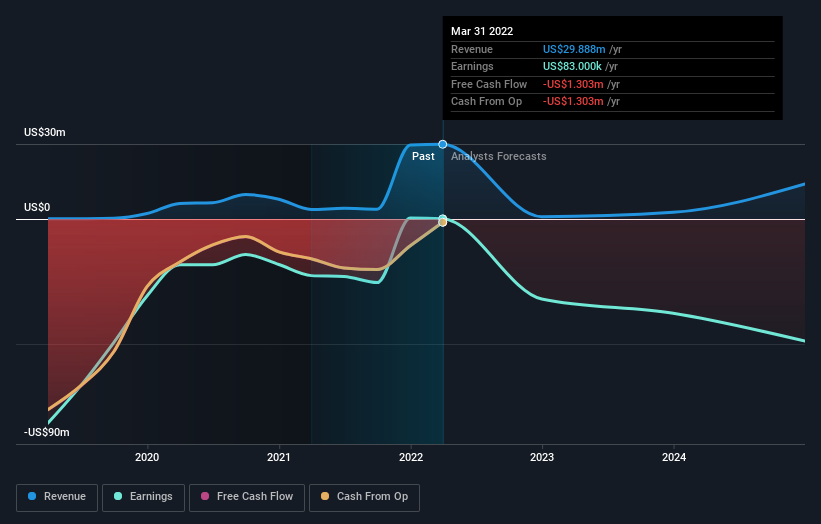Click the Mar 31 2022 tooltip date

click(482, 31)
